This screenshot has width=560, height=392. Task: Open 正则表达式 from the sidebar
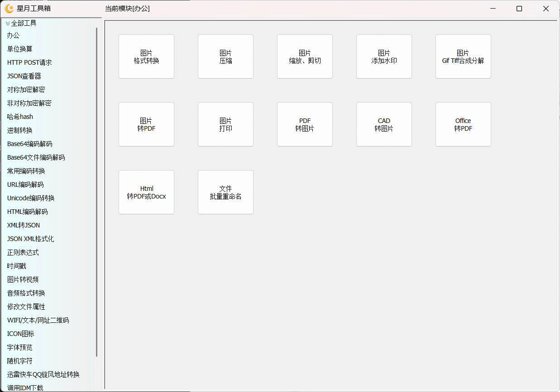[x=23, y=252]
